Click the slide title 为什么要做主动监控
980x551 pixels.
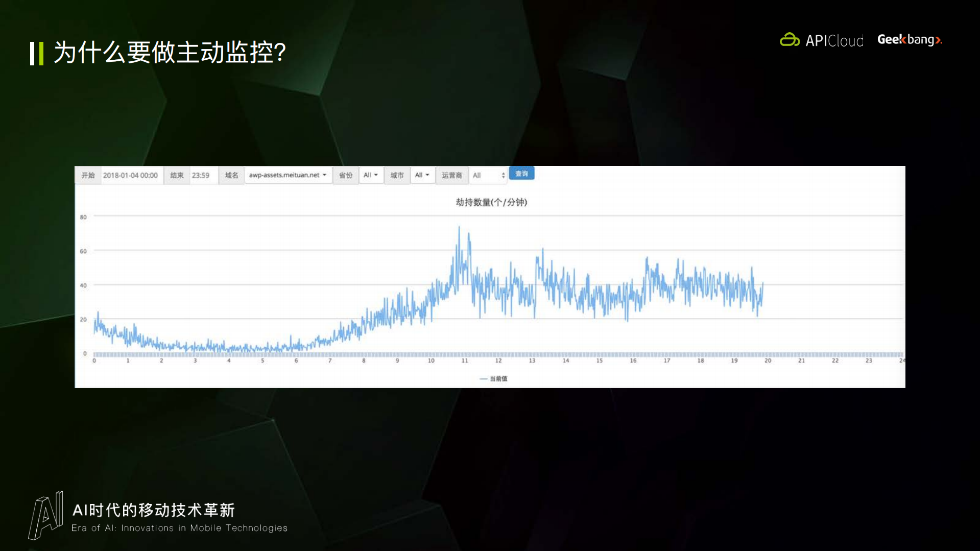click(x=169, y=53)
